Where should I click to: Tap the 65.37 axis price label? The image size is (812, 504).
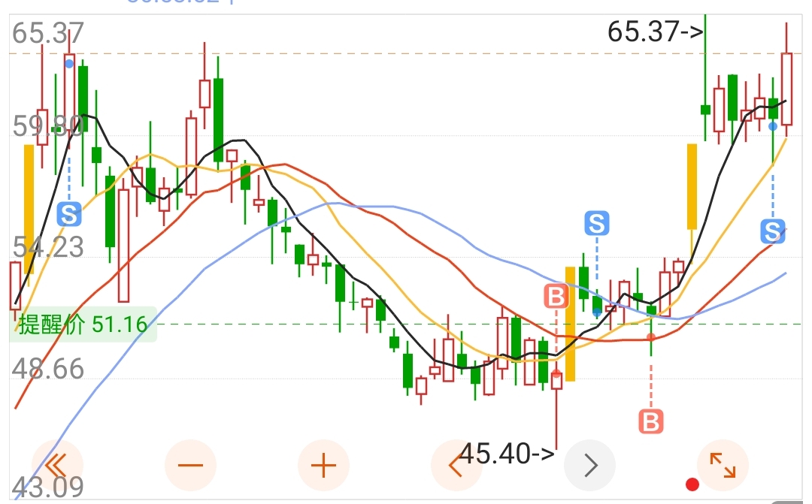[47, 33]
